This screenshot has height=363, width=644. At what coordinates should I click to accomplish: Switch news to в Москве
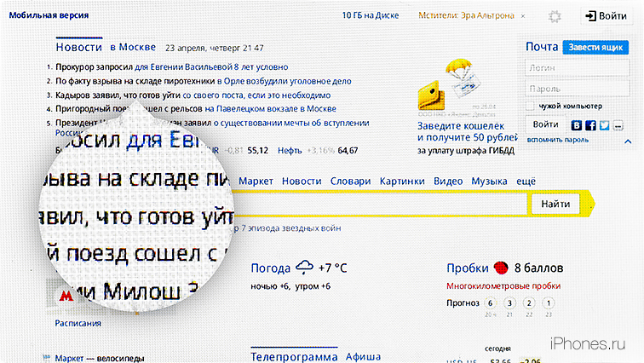coord(133,47)
